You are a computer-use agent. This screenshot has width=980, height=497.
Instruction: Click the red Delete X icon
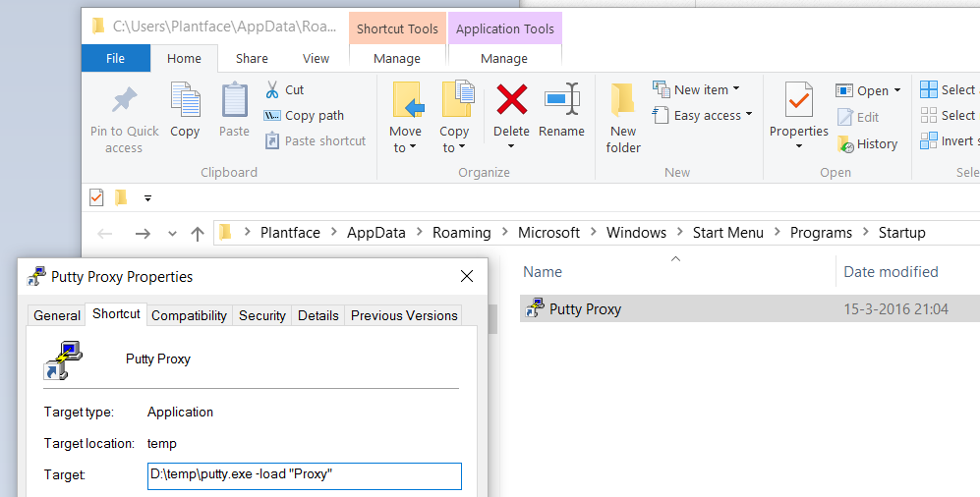(512, 100)
